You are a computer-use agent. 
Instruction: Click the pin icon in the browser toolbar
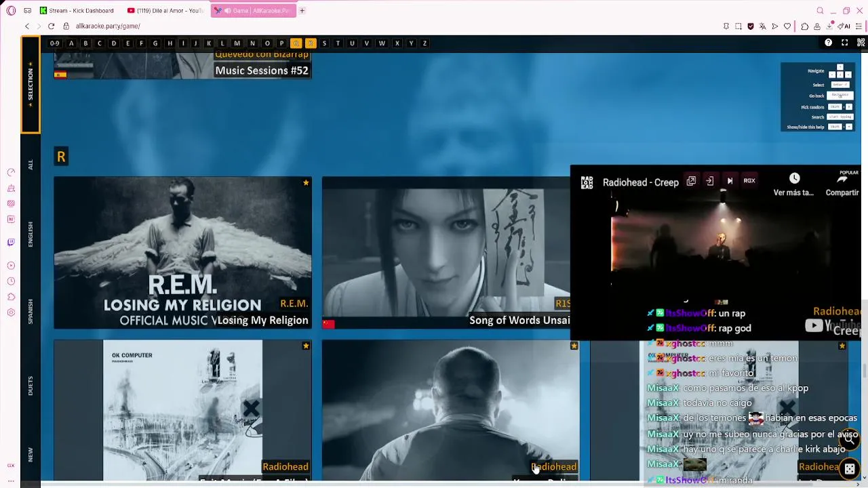[x=726, y=26]
